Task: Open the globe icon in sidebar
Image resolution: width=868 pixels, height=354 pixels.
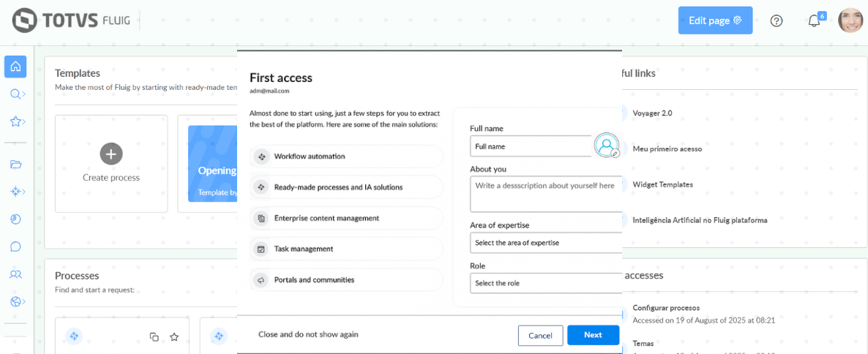Action: click(15, 301)
